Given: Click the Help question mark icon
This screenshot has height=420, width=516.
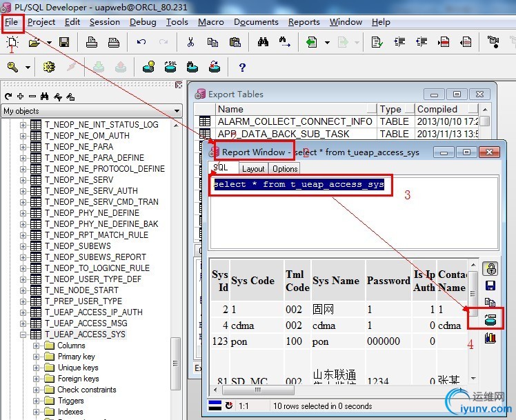Looking at the screenshot, I should (x=242, y=67).
